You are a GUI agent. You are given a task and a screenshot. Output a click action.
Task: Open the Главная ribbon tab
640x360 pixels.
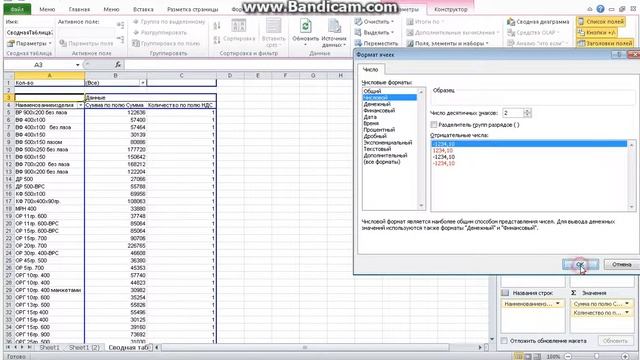79,9
